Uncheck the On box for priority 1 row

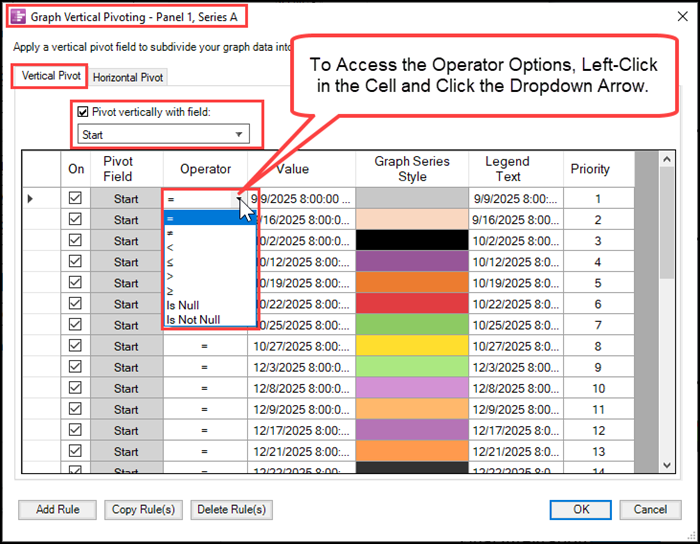click(75, 198)
